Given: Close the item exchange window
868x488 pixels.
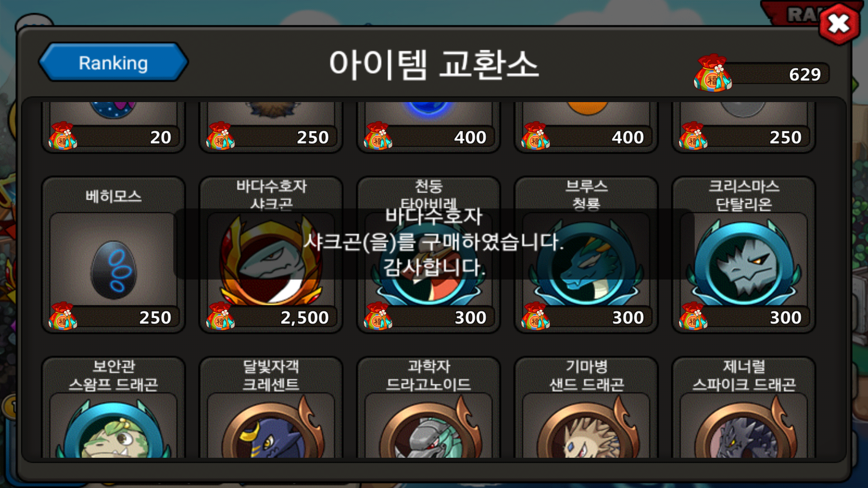Looking at the screenshot, I should coord(839,24).
